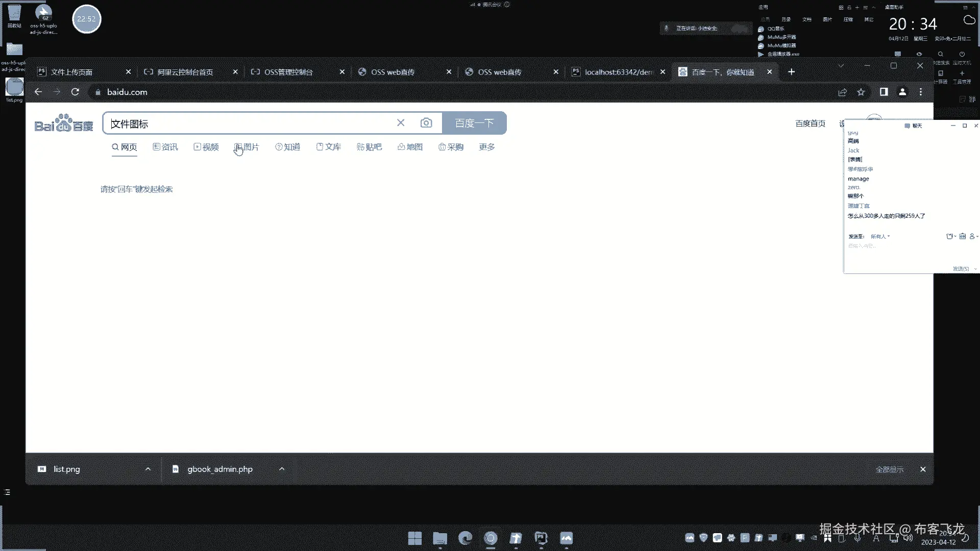The width and height of the screenshot is (980, 551).
Task: Click 全部显示 in downloads bar
Action: 889,469
